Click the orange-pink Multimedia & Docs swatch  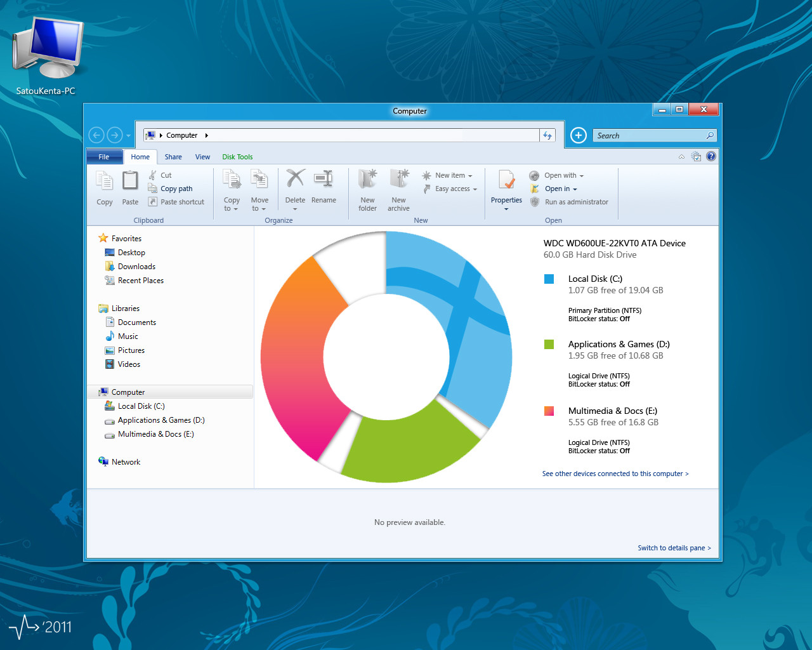pos(549,411)
